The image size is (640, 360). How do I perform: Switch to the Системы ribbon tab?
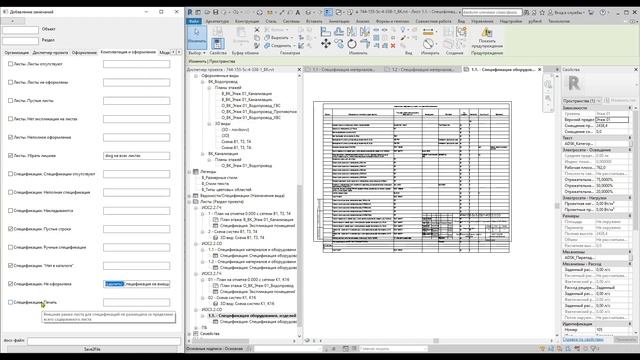291,21
